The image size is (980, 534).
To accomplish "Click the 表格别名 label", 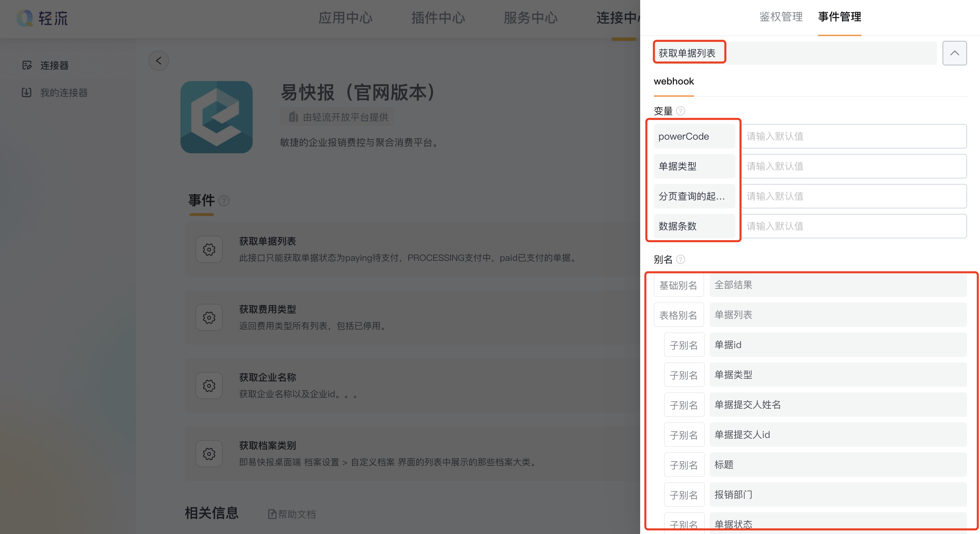I will tap(679, 315).
